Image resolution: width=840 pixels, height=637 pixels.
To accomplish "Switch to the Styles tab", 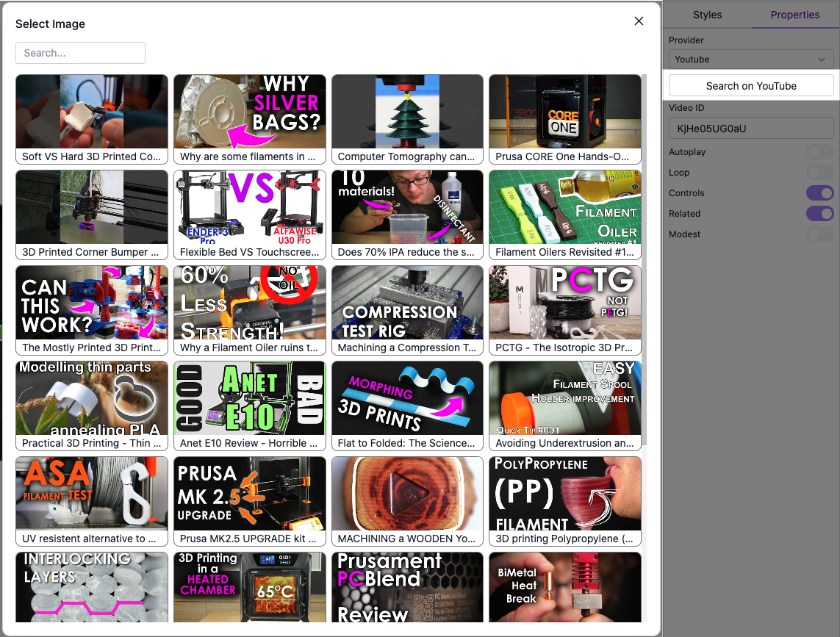I will [x=706, y=15].
